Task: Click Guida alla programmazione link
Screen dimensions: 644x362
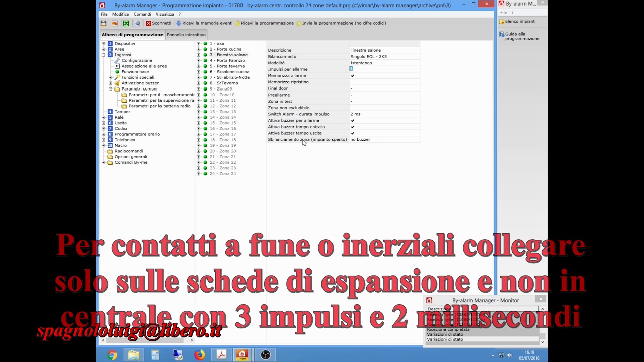Action: coord(522,36)
